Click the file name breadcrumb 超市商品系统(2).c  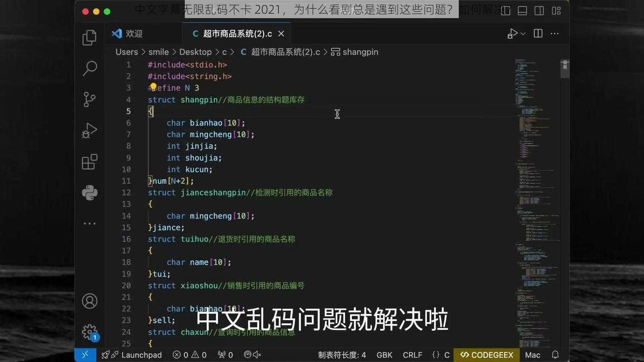280,52
